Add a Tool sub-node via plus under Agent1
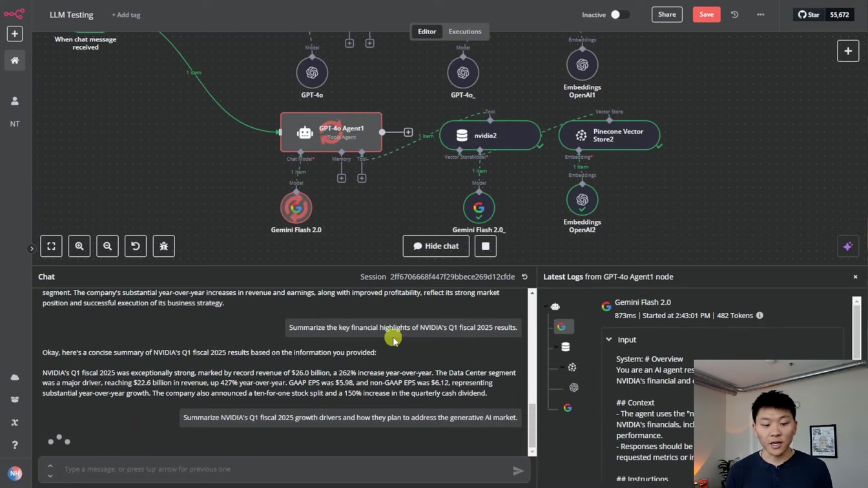This screenshot has width=868, height=488. pyautogui.click(x=362, y=178)
